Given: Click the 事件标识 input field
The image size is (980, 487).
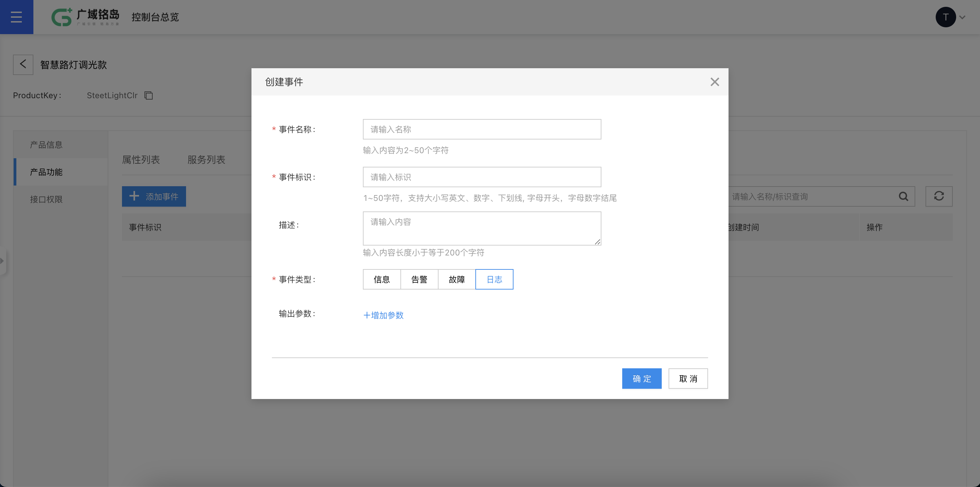Looking at the screenshot, I should tap(481, 177).
